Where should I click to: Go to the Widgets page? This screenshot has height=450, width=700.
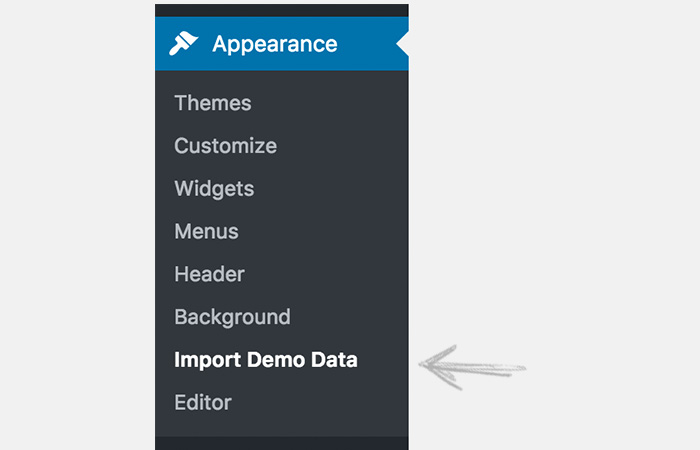(214, 189)
